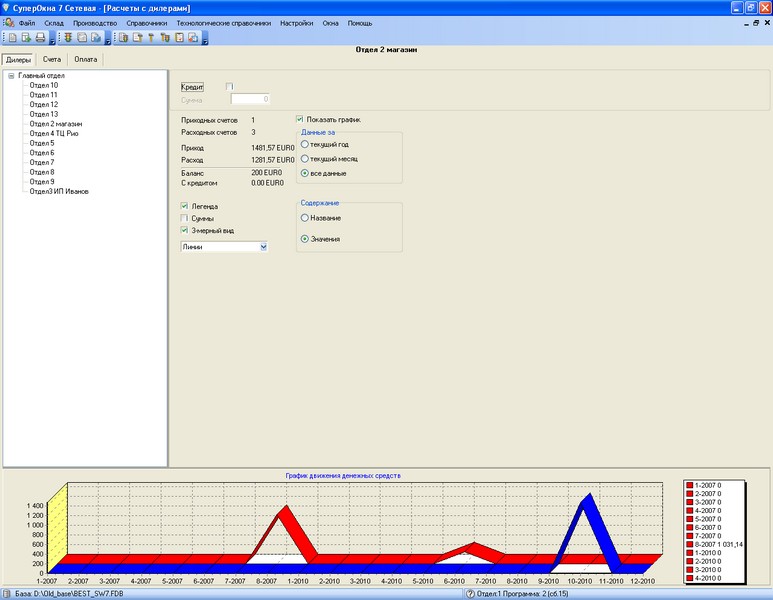Viewport: 773px width, 600px height.
Task: Switch to the Оплата tab
Action: coord(86,59)
